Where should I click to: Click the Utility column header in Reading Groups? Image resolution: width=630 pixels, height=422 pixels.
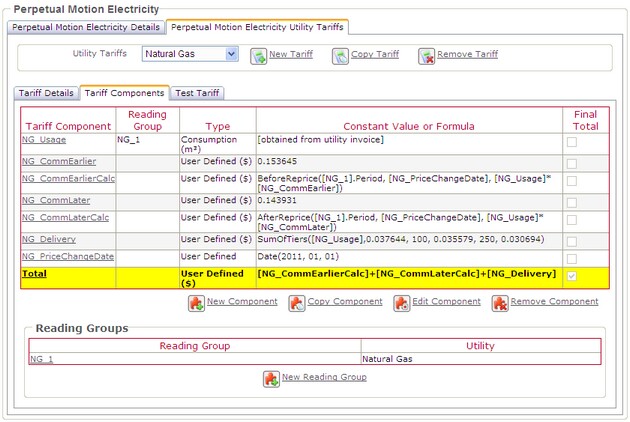(x=481, y=346)
